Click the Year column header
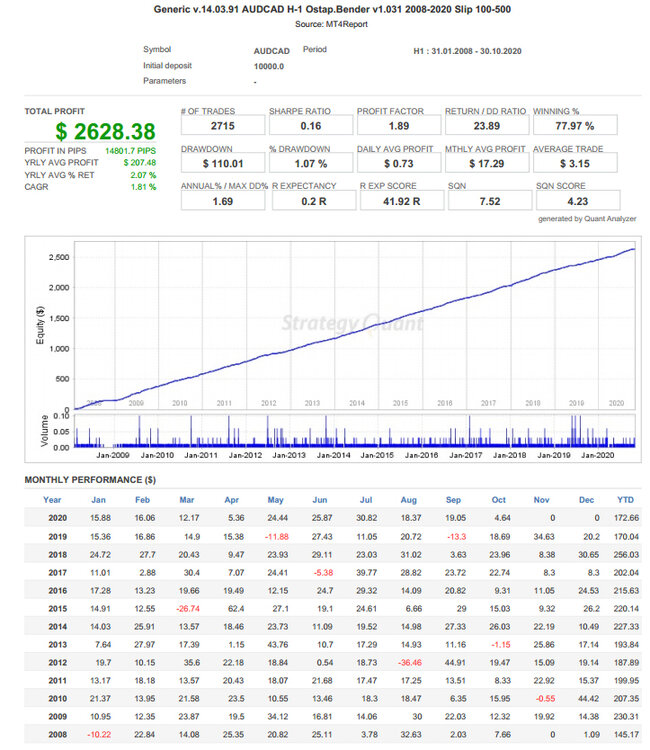The width and height of the screenshot is (650, 750). click(x=52, y=500)
